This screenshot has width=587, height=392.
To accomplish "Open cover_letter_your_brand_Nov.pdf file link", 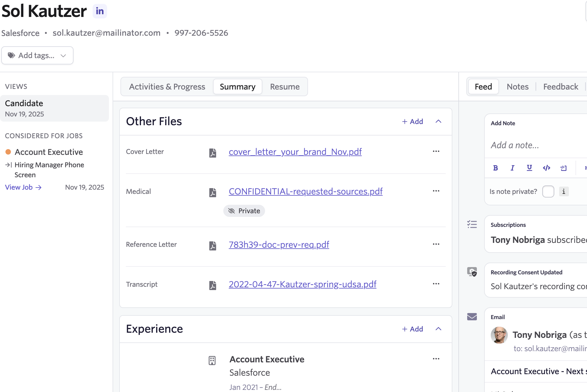I will tap(295, 152).
